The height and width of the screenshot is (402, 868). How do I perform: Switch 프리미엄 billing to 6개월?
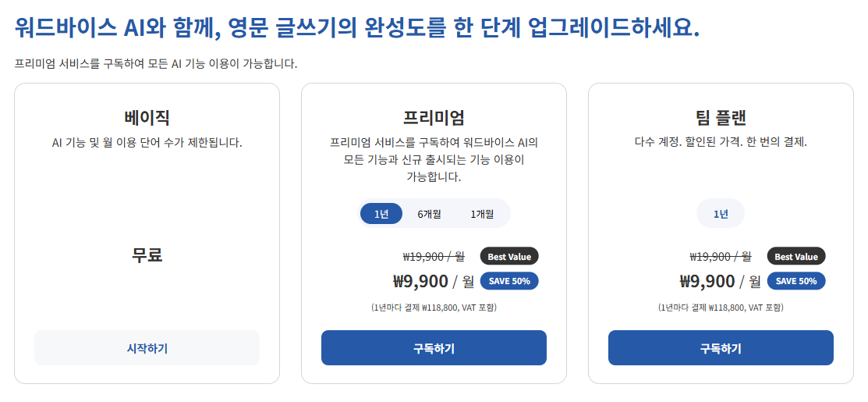pyautogui.click(x=429, y=214)
